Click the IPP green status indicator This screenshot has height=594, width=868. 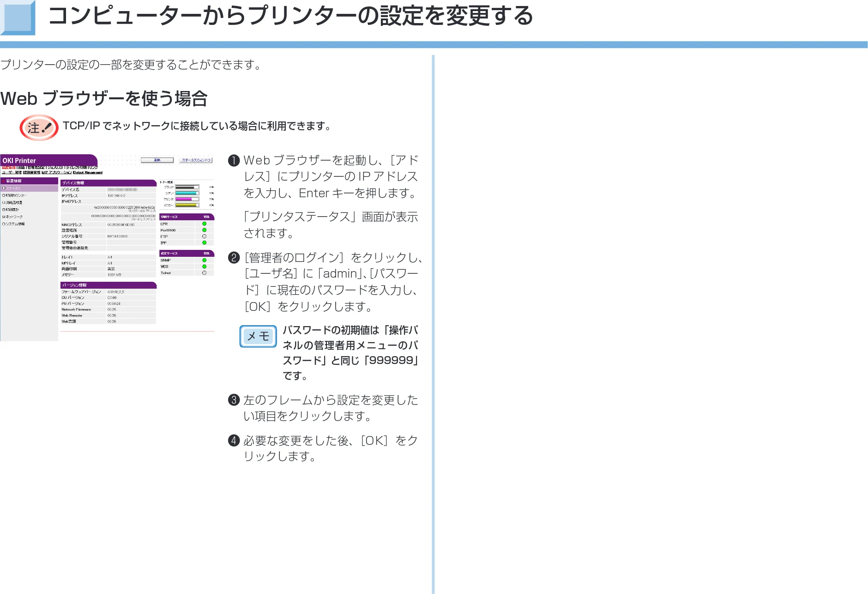click(x=204, y=242)
